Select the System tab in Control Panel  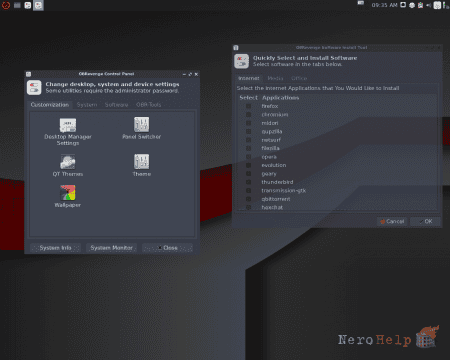[x=87, y=105]
